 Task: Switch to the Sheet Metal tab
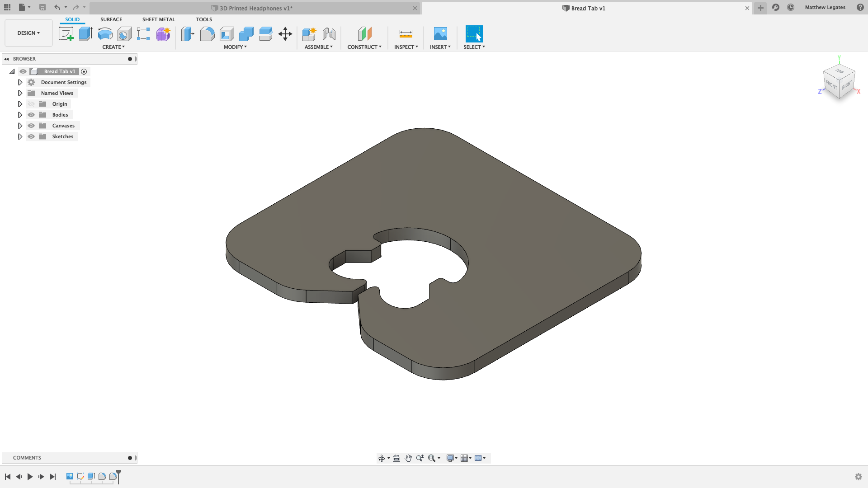(x=158, y=19)
